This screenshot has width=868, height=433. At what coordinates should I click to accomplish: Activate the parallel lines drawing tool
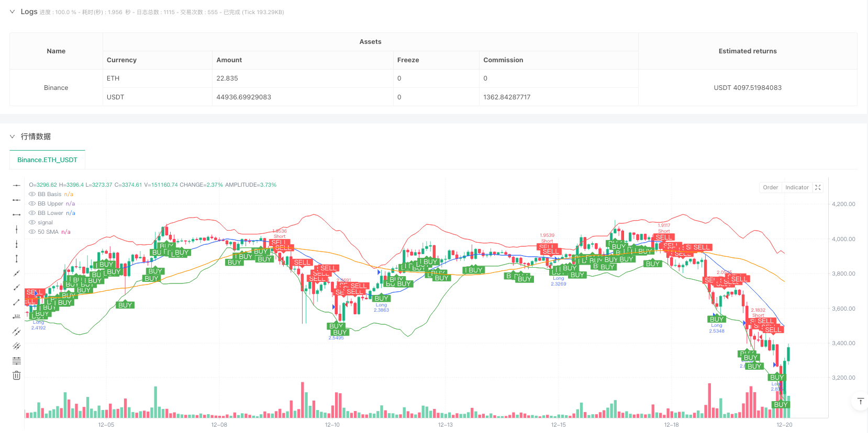click(17, 331)
